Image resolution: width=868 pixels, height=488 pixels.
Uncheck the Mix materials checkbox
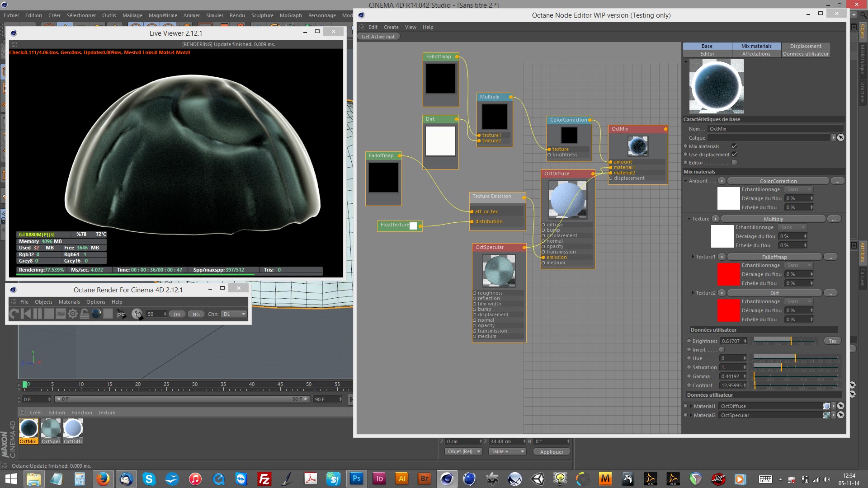coord(734,146)
